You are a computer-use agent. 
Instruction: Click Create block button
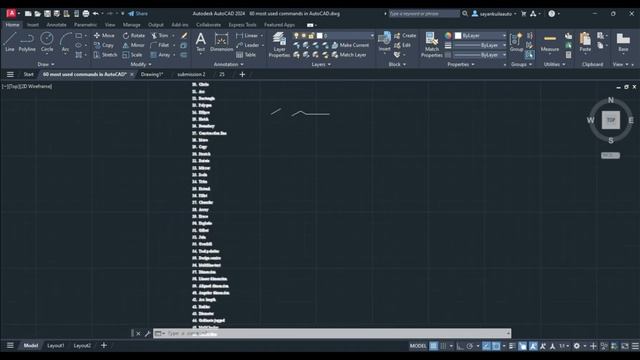pyautogui.click(x=405, y=36)
